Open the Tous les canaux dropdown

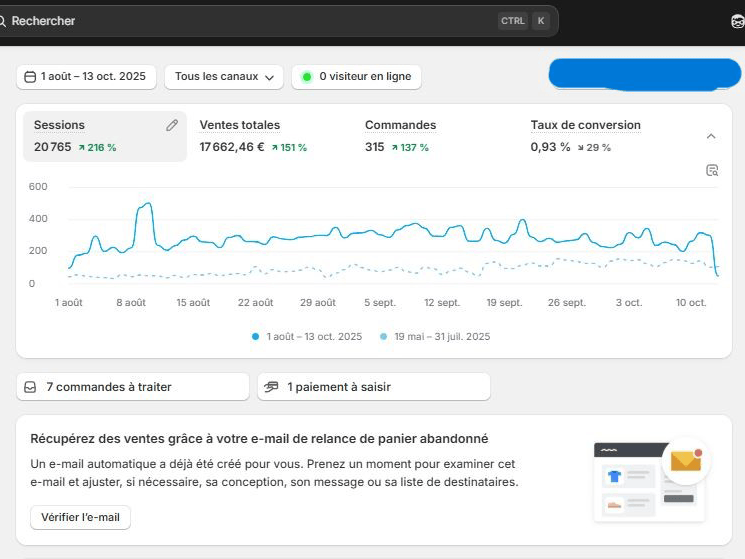point(224,77)
